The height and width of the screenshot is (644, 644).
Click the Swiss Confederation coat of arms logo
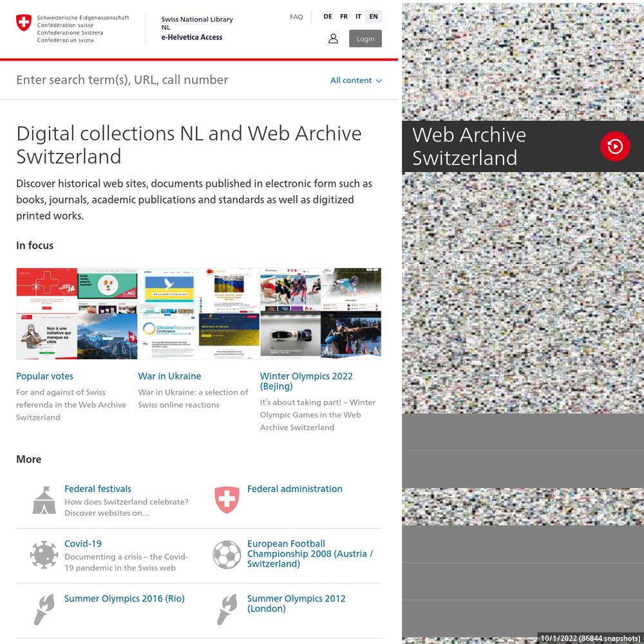point(23,23)
